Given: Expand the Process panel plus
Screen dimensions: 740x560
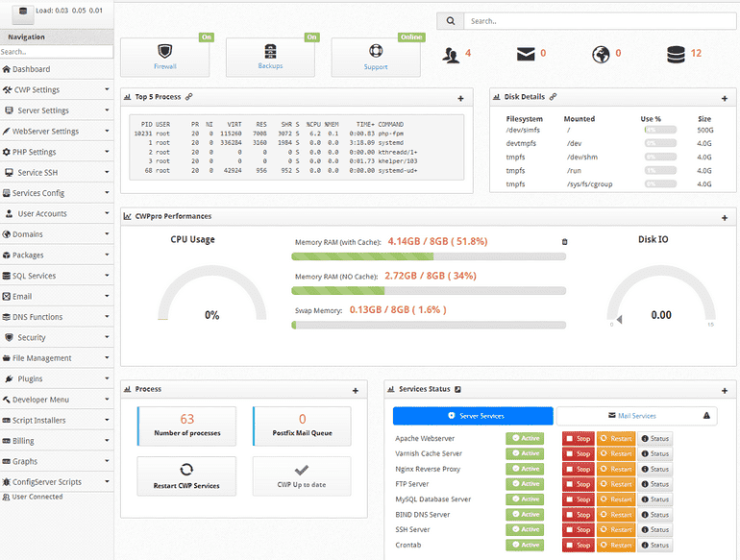Looking at the screenshot, I should point(356,391).
